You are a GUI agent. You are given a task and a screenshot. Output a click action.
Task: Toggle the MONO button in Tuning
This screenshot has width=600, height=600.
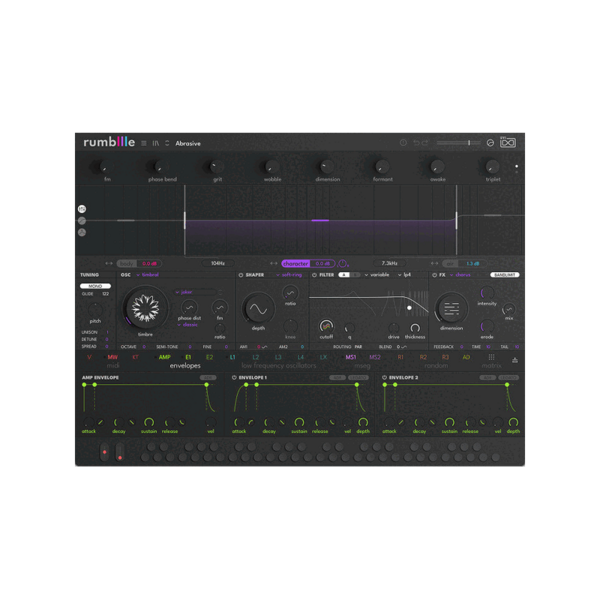click(95, 286)
